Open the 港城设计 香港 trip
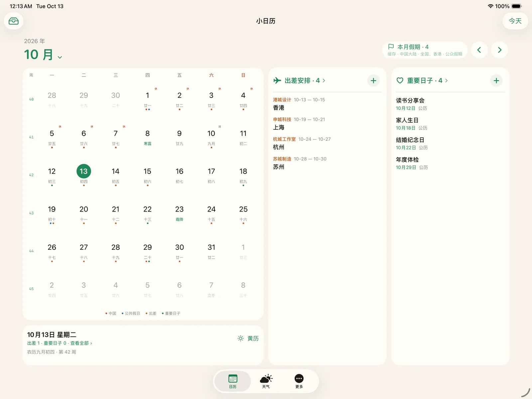This screenshot has height=399, width=532. point(327,104)
